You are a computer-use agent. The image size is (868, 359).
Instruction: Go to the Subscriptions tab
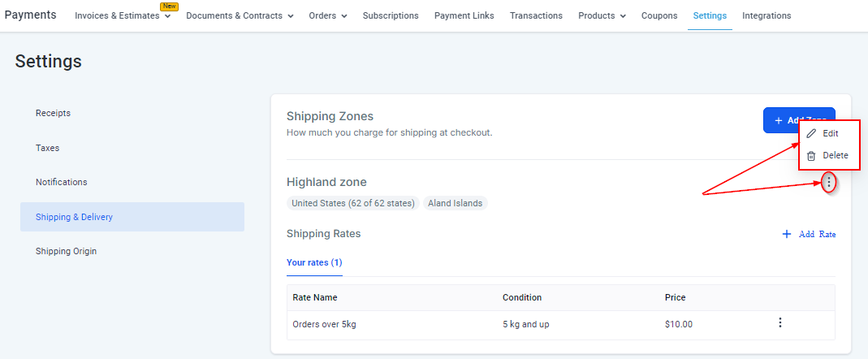coord(391,16)
